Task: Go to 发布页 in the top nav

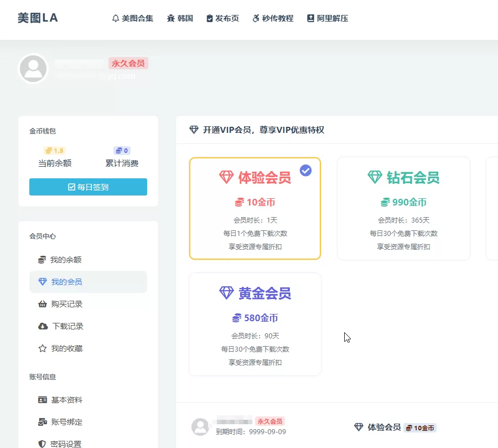Action: pyautogui.click(x=222, y=18)
